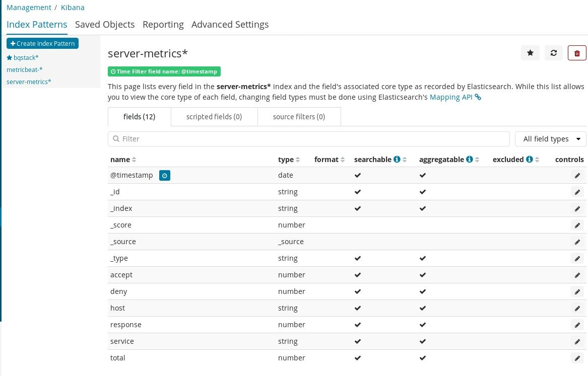Click info icon next to excluded header
Viewport: 588px width, 376px height.
(530, 160)
